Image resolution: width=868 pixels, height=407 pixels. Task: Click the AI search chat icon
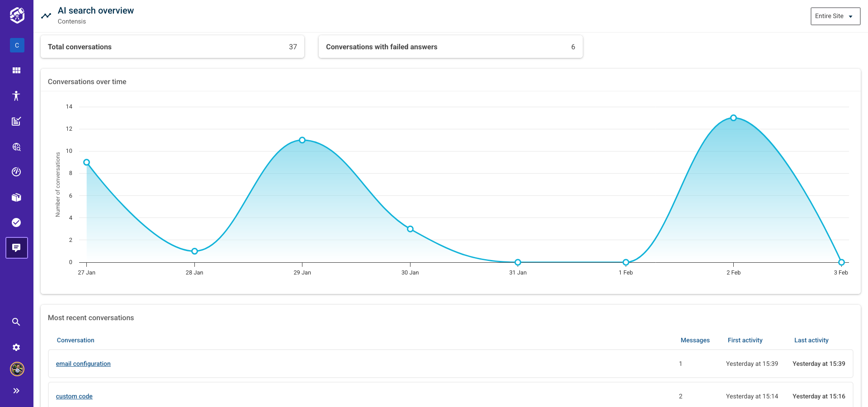point(17,248)
